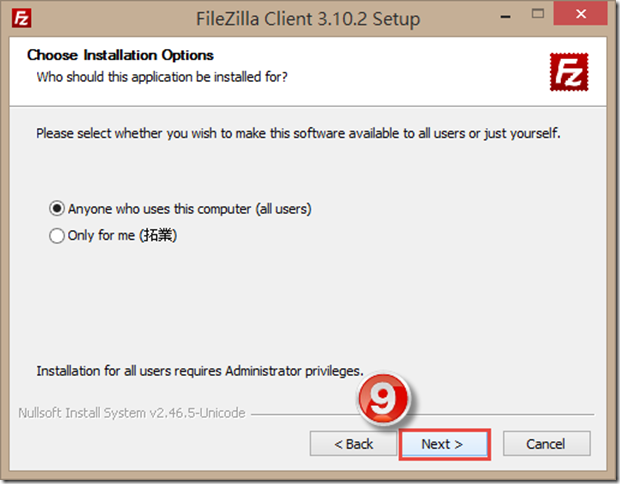
Task: Close the setup window
Action: pyautogui.click(x=580, y=14)
